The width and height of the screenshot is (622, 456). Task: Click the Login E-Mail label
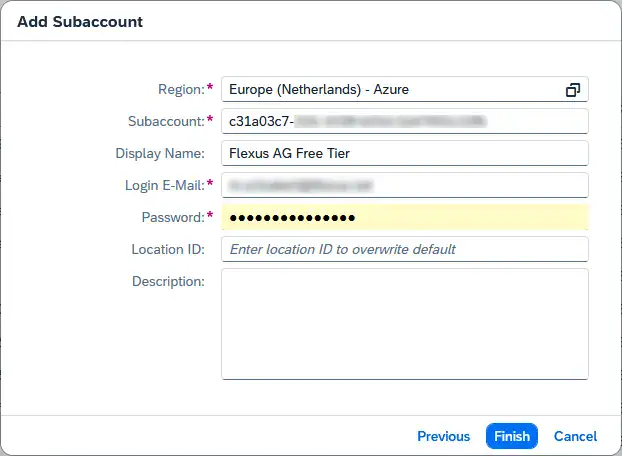[164, 186]
